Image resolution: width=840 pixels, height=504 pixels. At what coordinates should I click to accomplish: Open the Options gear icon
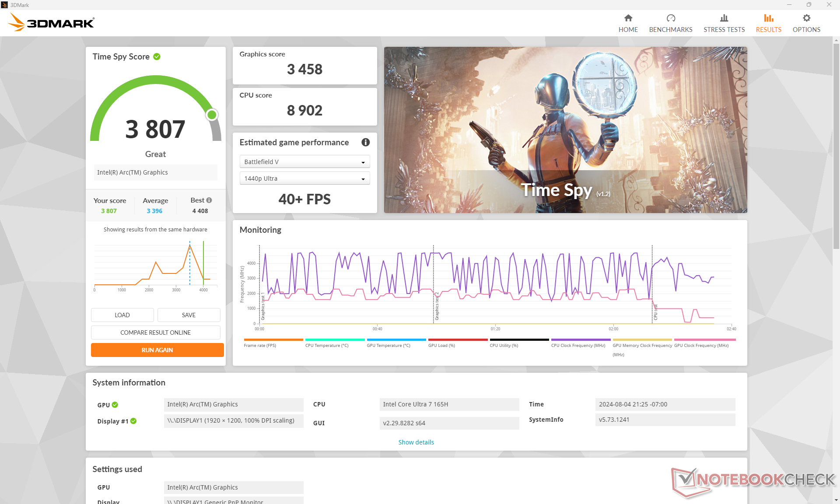(x=806, y=18)
